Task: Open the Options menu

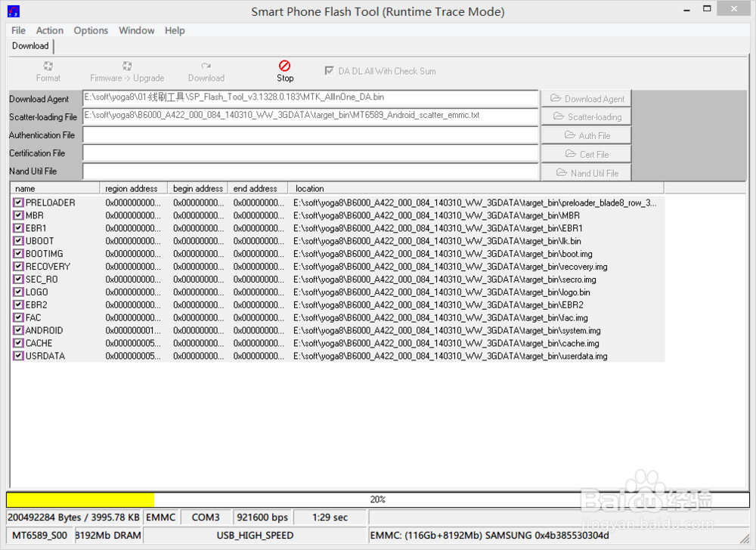Action: pyautogui.click(x=91, y=30)
